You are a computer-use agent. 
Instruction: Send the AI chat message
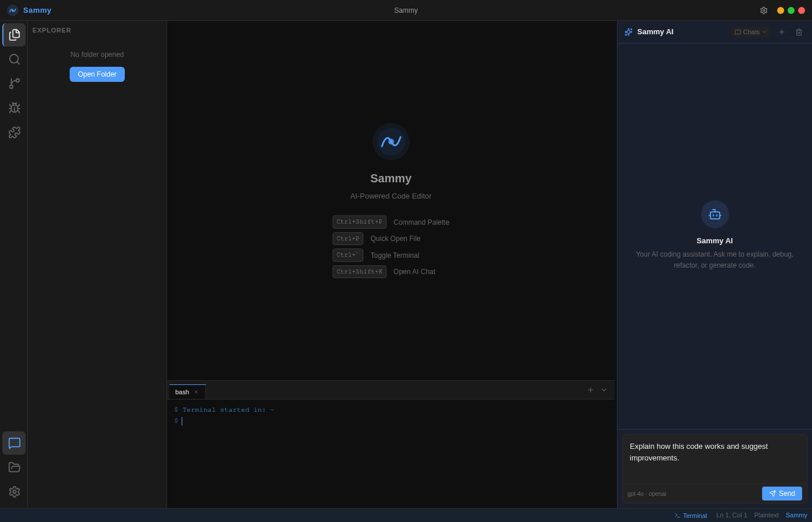(782, 494)
